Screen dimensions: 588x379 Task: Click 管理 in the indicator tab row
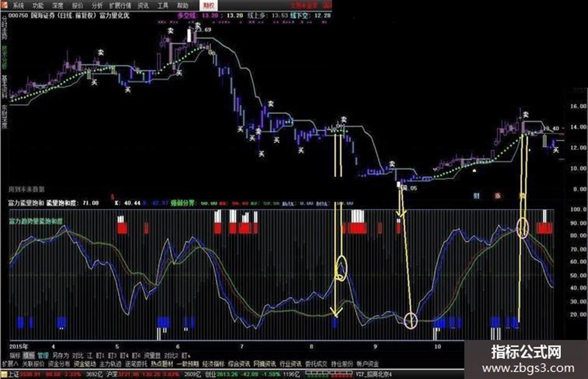pos(43,355)
